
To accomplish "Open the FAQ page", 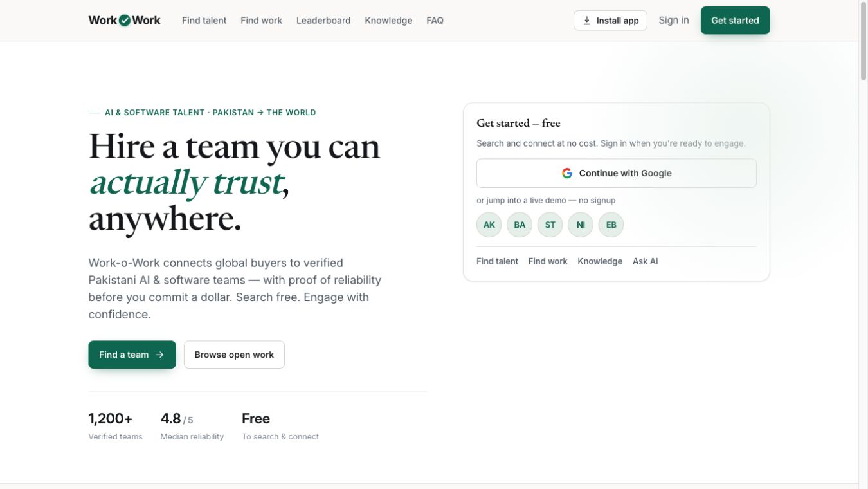I will 435,21.
